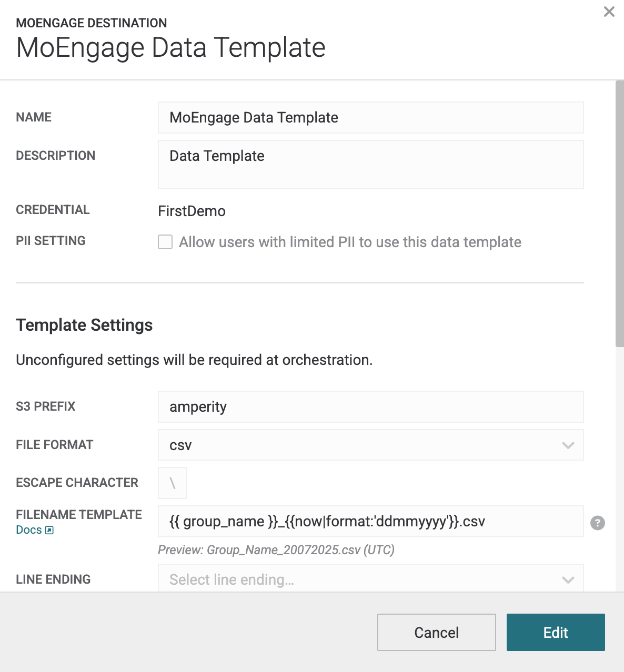Focus the Description text area
The image size is (624, 672).
[x=371, y=165]
